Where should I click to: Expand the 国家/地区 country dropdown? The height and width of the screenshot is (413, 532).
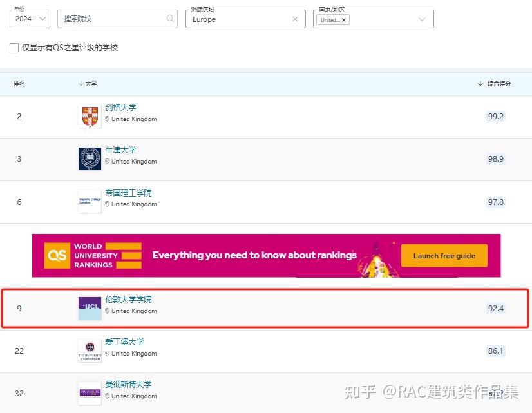click(423, 19)
